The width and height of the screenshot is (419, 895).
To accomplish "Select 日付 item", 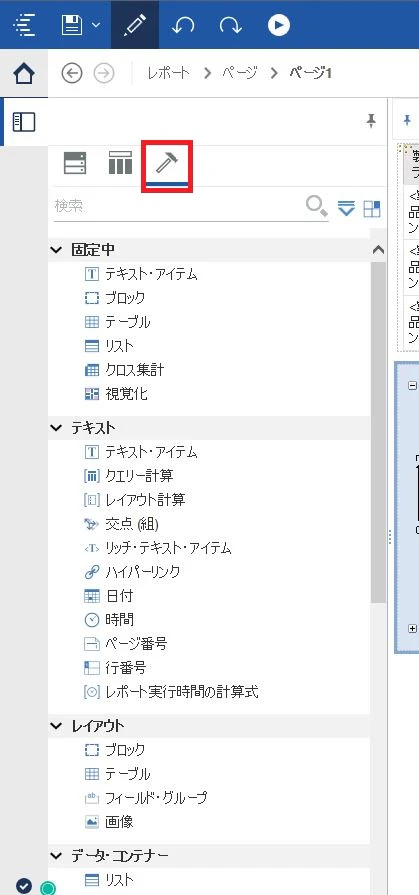I will click(x=108, y=596).
